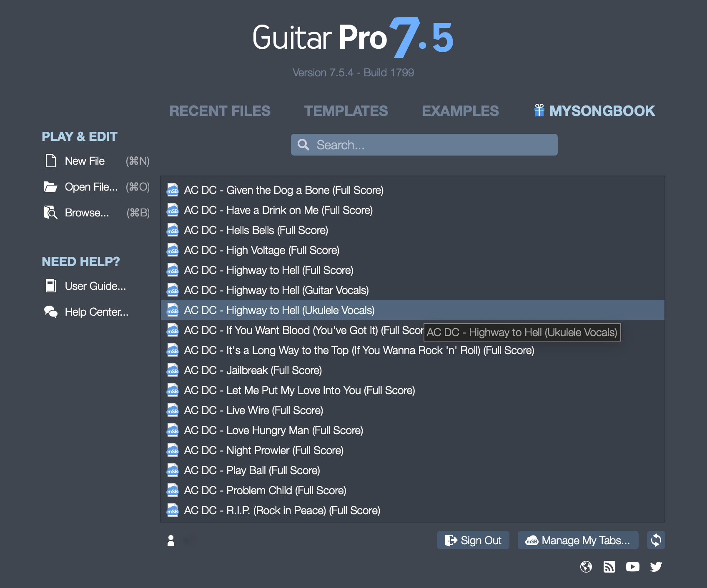
Task: Click the New File document icon
Action: click(x=51, y=161)
